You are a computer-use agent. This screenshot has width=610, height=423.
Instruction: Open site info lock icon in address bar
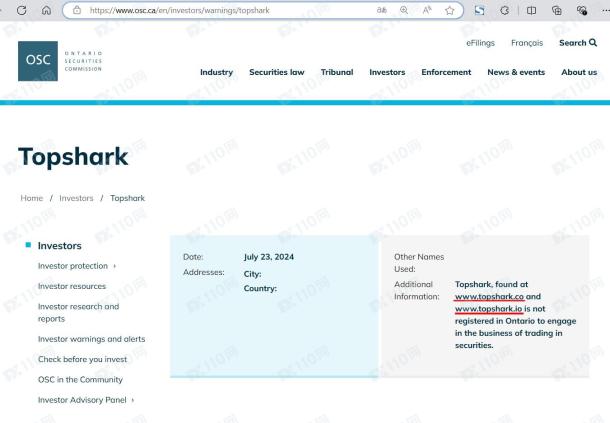tap(77, 10)
